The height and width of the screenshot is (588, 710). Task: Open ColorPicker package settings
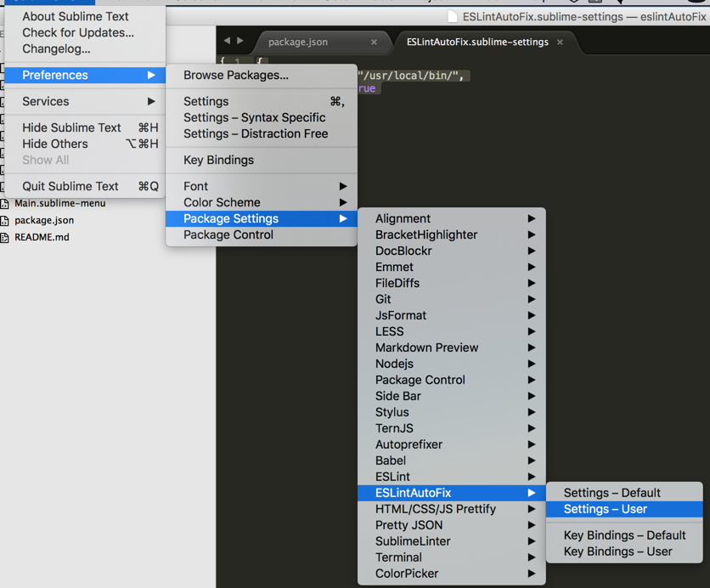(x=452, y=574)
